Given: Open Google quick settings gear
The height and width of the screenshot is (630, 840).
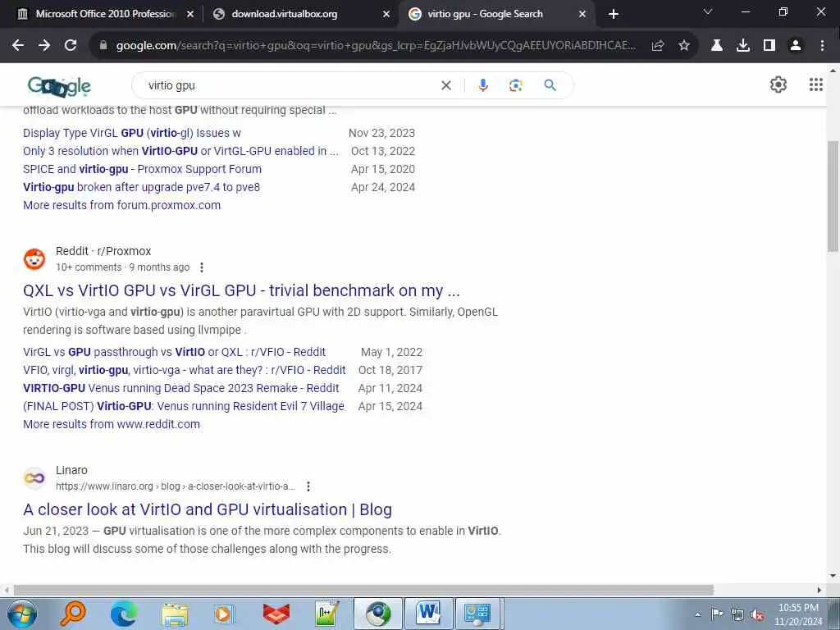Looking at the screenshot, I should pyautogui.click(x=778, y=84).
